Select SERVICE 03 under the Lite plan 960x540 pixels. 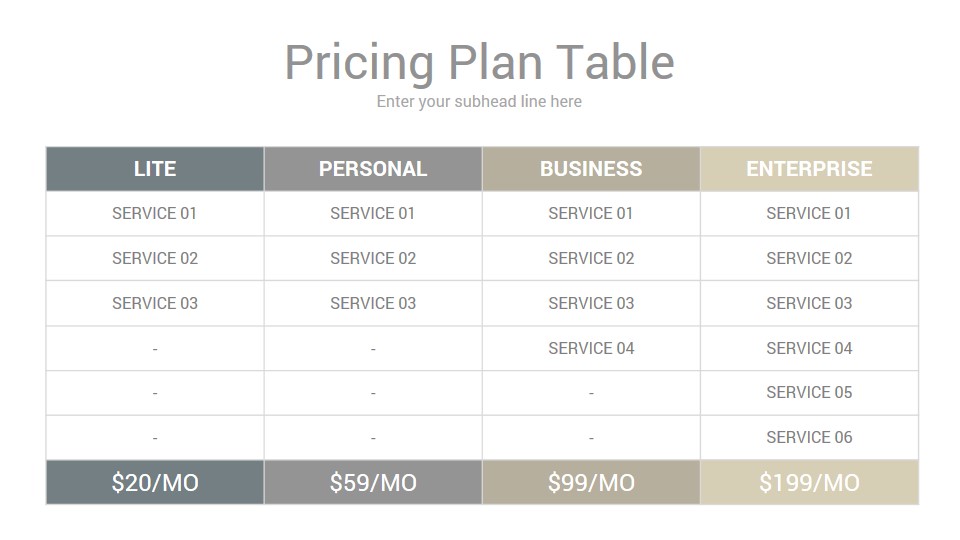pyautogui.click(x=155, y=303)
